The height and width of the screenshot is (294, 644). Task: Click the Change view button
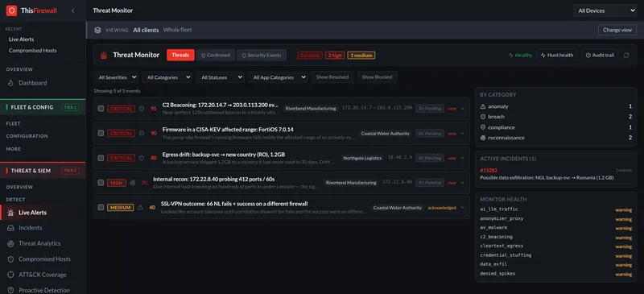(x=617, y=30)
